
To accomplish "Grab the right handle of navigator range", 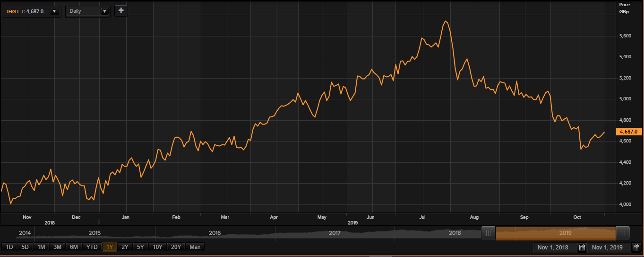I will point(623,233).
